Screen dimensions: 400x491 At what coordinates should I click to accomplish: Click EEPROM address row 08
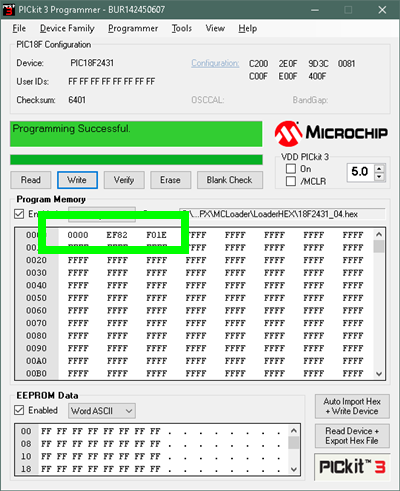click(26, 444)
